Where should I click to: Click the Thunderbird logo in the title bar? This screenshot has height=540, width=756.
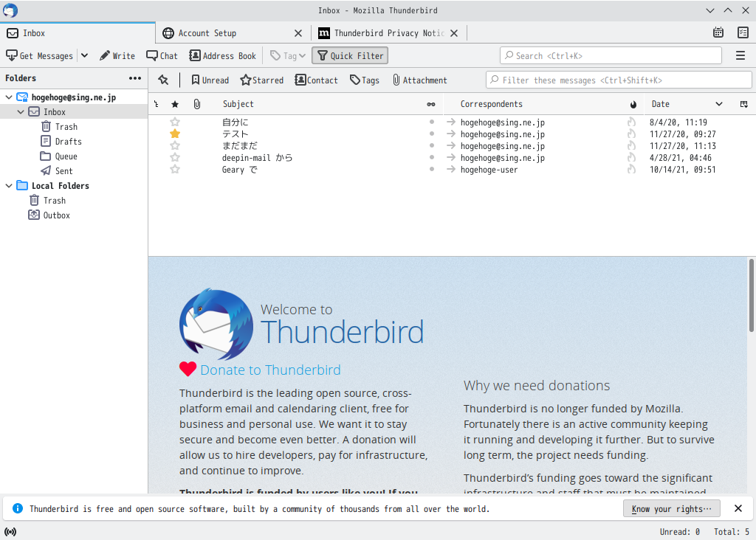click(10, 10)
